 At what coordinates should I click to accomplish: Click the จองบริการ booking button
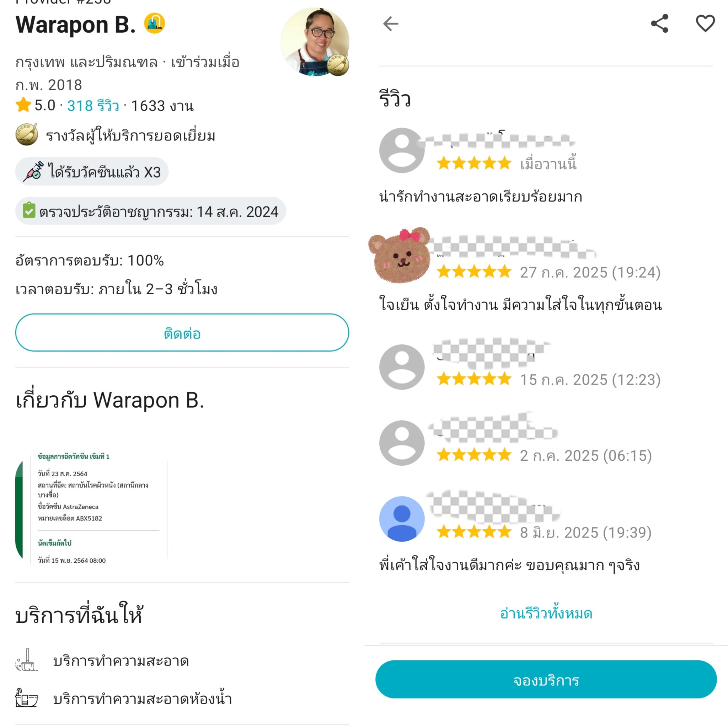(x=546, y=680)
